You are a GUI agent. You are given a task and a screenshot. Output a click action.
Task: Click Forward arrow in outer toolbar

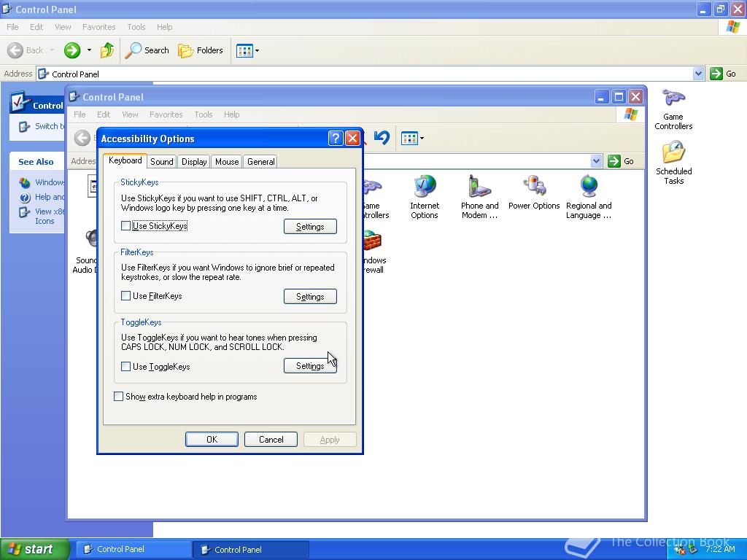(72, 50)
